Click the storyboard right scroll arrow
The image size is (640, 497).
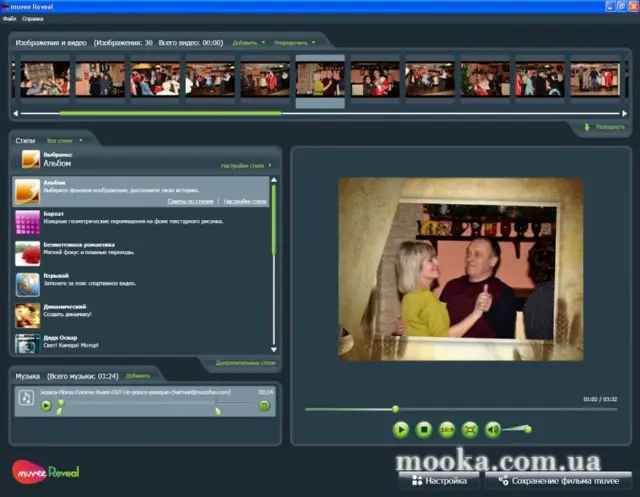tap(624, 113)
